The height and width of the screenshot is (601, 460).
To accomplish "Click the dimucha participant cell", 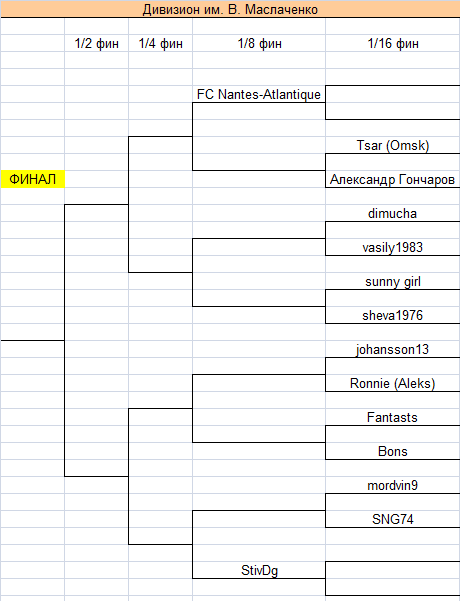I will pyautogui.click(x=393, y=213).
